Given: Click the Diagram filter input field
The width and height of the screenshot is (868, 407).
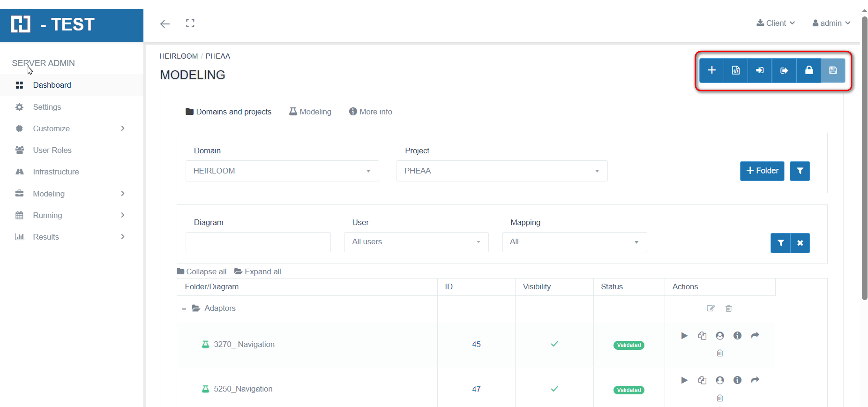Looking at the screenshot, I should [x=258, y=242].
